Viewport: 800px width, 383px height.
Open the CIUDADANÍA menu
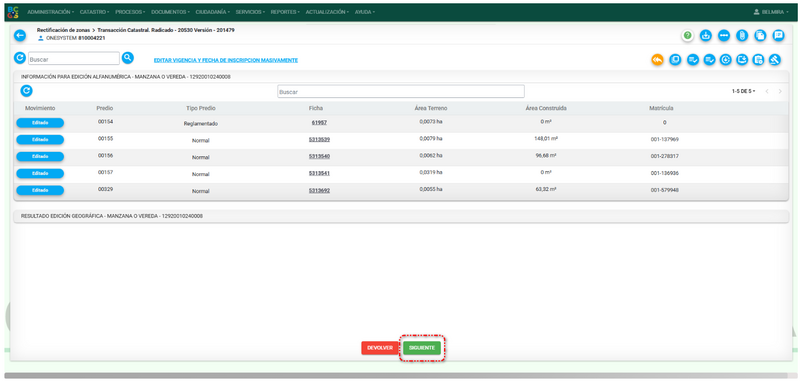(213, 12)
